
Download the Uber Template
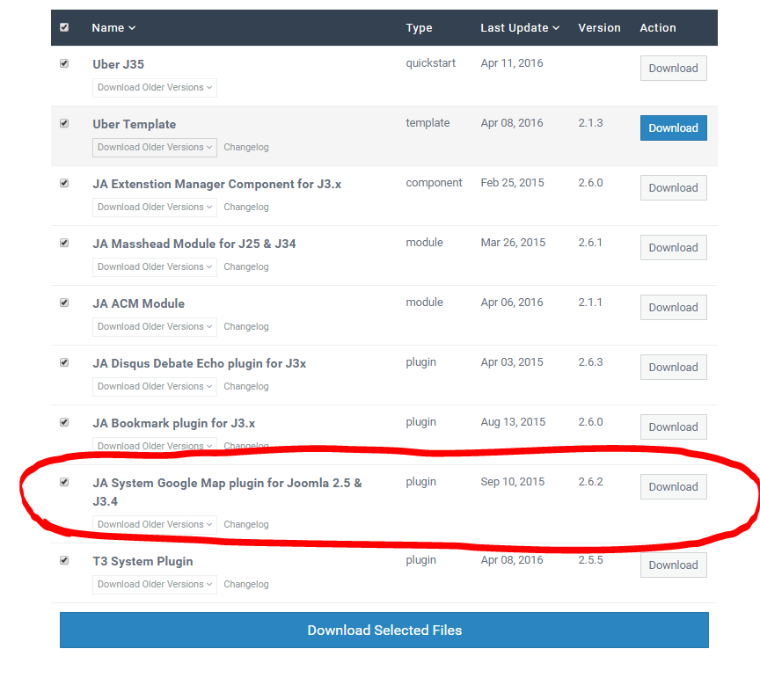click(x=673, y=128)
